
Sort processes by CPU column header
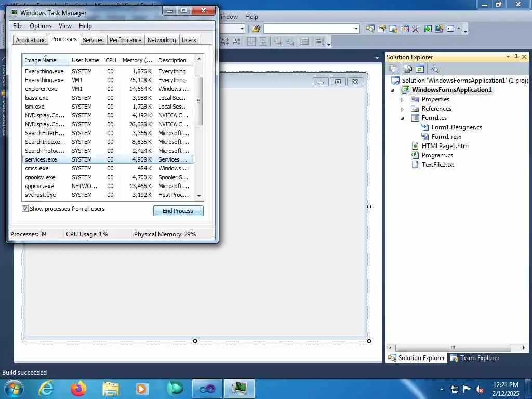(111, 60)
